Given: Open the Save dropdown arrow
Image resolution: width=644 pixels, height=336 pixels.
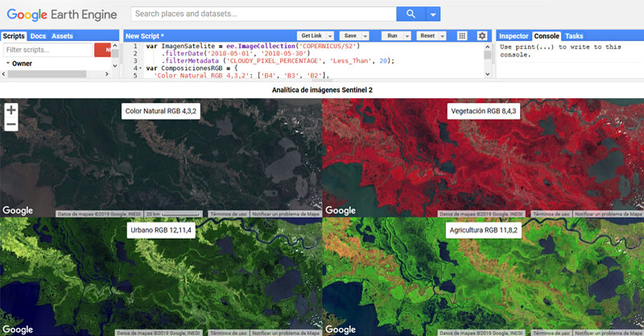Looking at the screenshot, I should pos(365,36).
